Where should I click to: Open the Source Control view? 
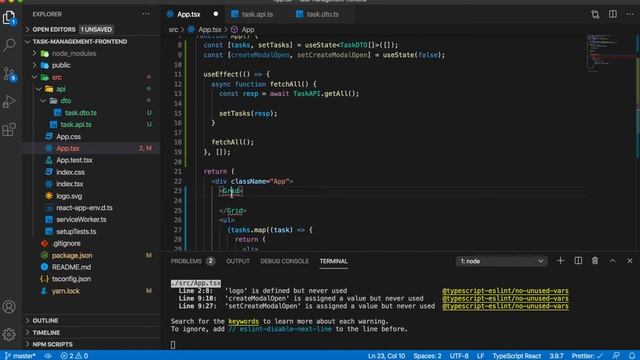(9, 73)
